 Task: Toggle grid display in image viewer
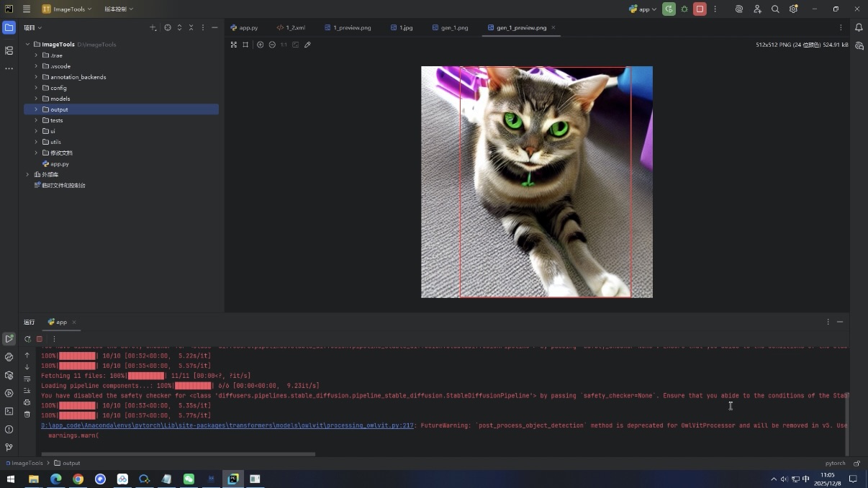tap(245, 45)
